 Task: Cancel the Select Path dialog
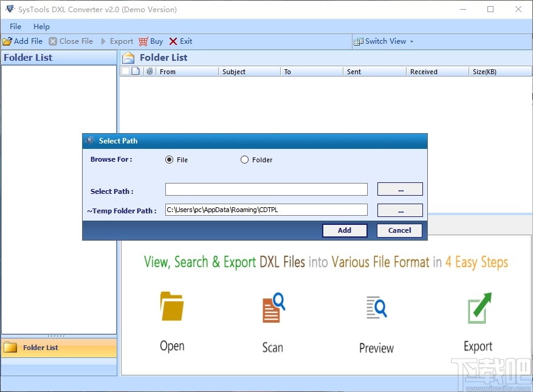point(399,230)
